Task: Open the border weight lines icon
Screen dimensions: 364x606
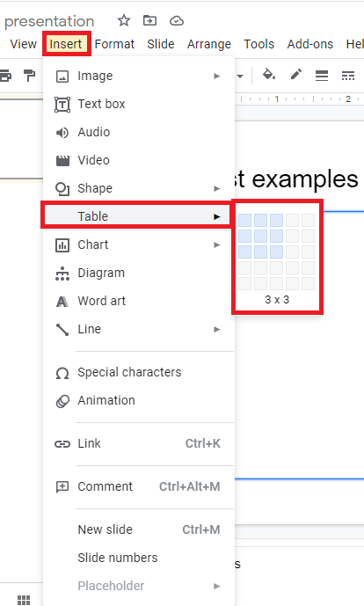Action: tap(322, 76)
